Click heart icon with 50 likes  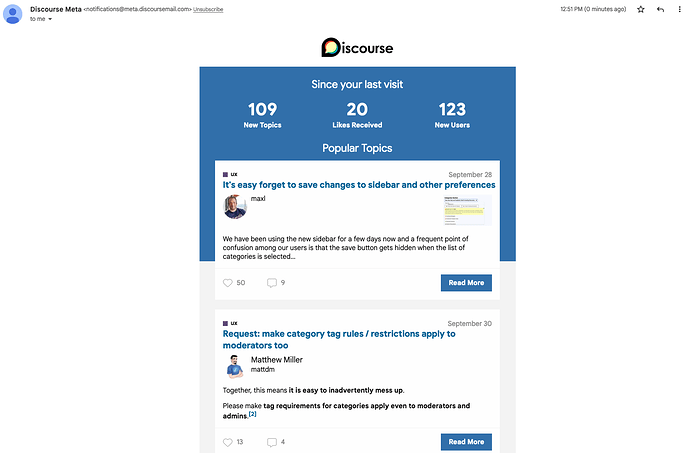(228, 283)
